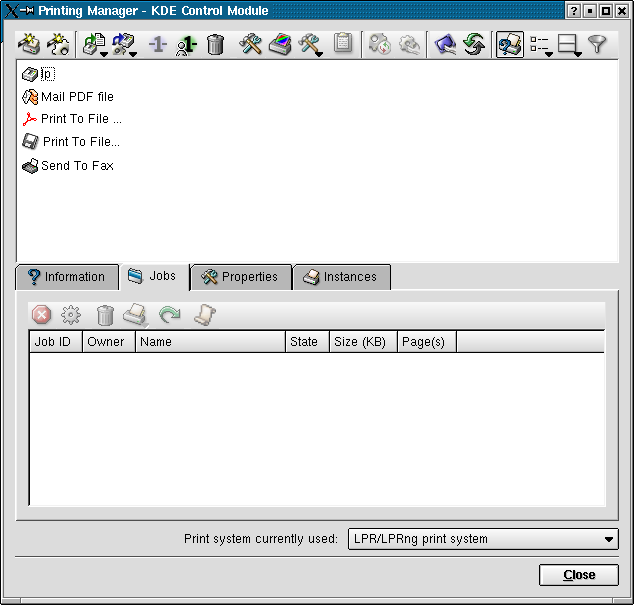Screen dimensions: 634x605
Task: Click the grayed Configure Server gear icon
Action: (410, 44)
